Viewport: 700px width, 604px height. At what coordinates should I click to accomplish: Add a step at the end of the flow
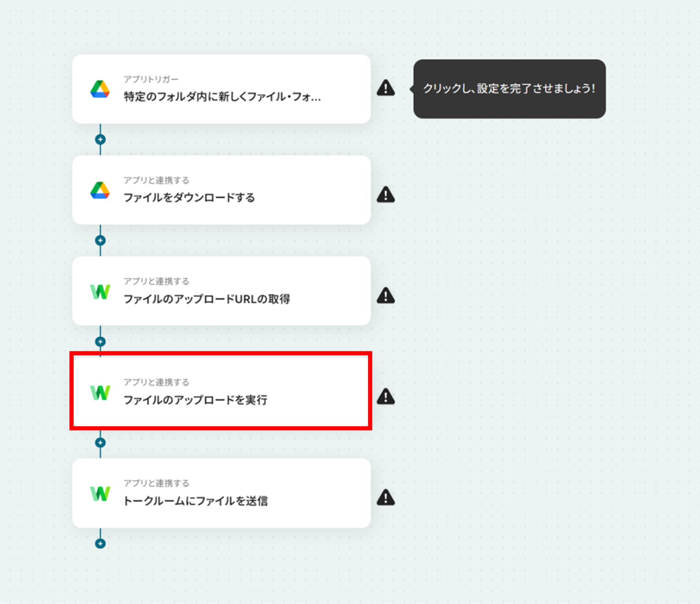pyautogui.click(x=100, y=543)
